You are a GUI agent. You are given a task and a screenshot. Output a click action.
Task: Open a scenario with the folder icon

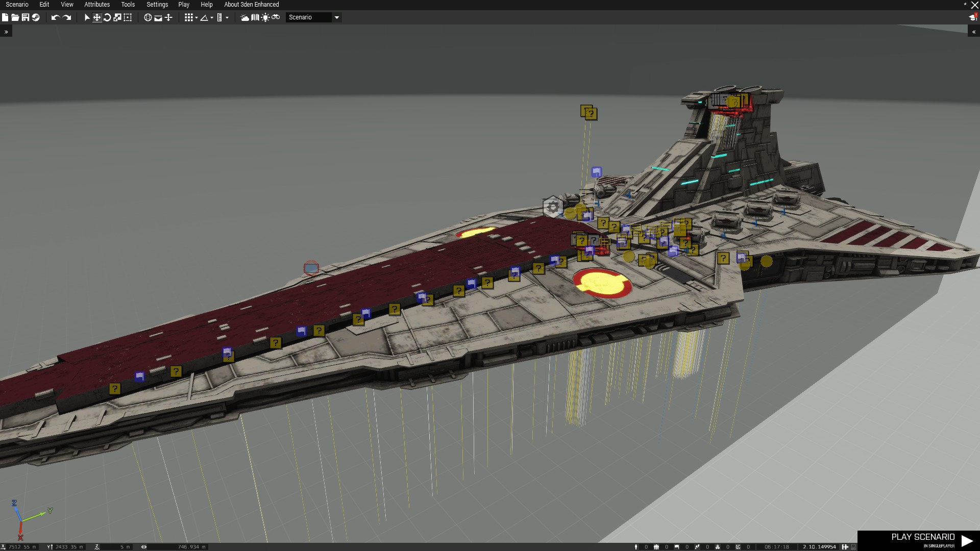point(15,17)
